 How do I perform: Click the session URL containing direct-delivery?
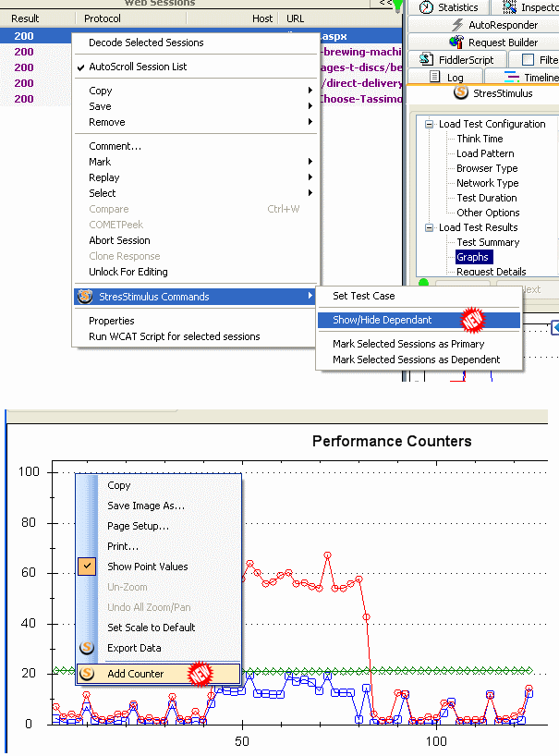[361, 83]
